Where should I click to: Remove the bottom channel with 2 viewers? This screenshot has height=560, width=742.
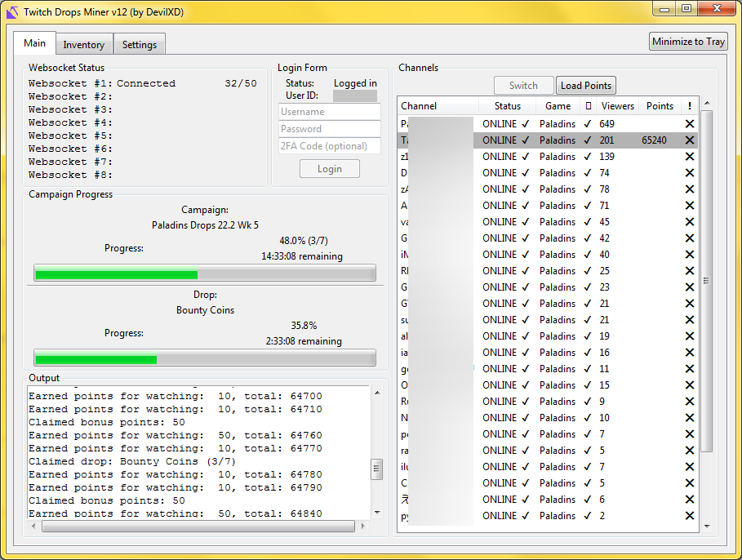tap(690, 515)
